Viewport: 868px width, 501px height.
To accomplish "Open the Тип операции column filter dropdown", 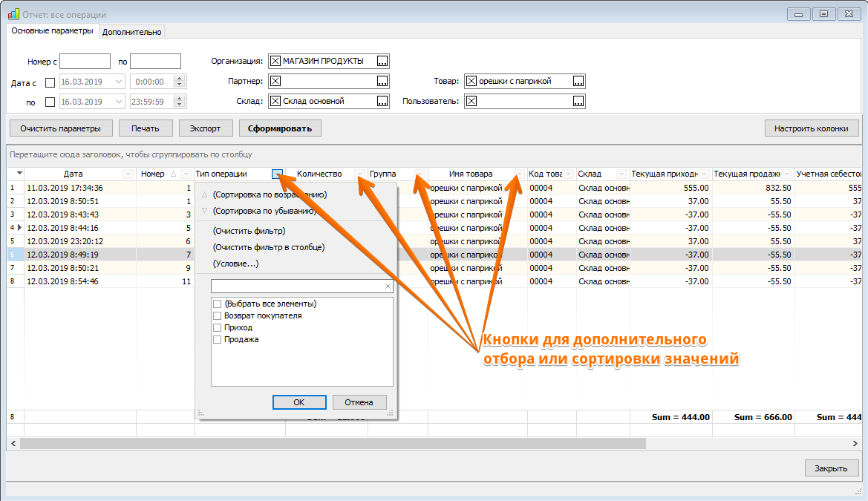I will pyautogui.click(x=278, y=174).
